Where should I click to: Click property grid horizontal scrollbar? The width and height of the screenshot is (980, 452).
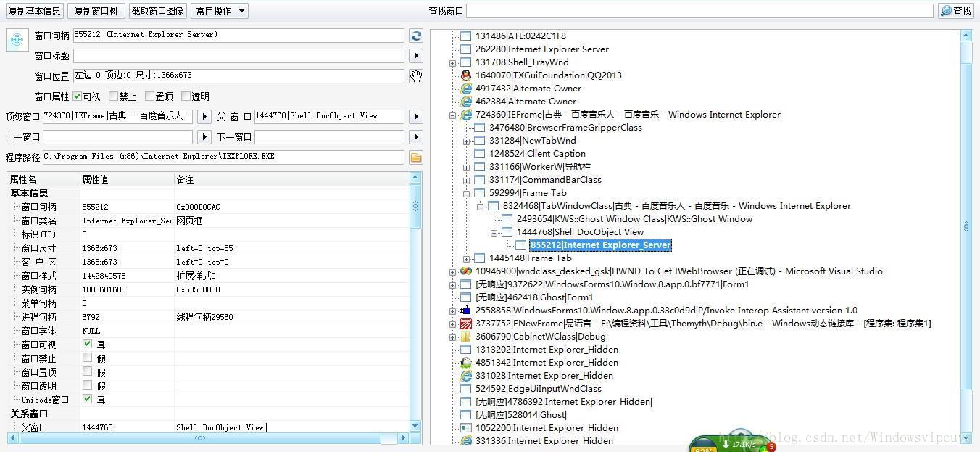tap(199, 438)
